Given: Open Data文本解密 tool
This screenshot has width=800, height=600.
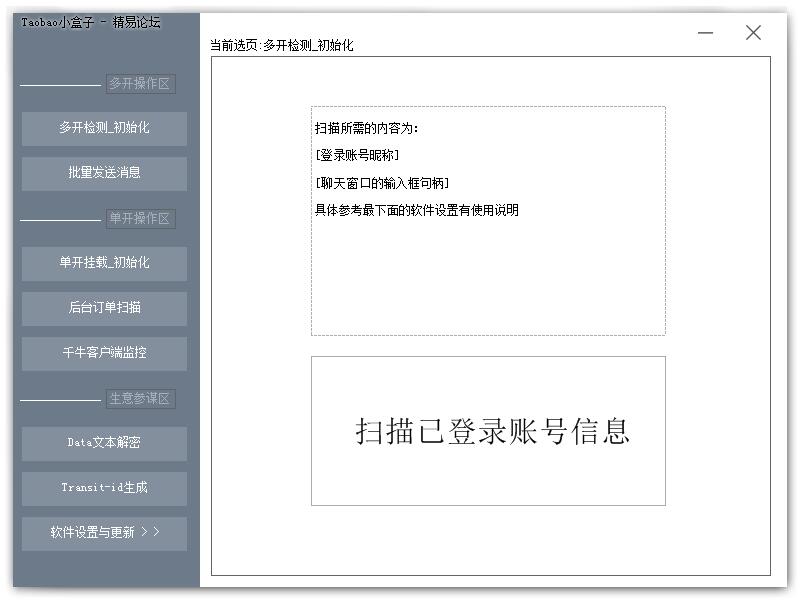Looking at the screenshot, I should coord(104,443).
